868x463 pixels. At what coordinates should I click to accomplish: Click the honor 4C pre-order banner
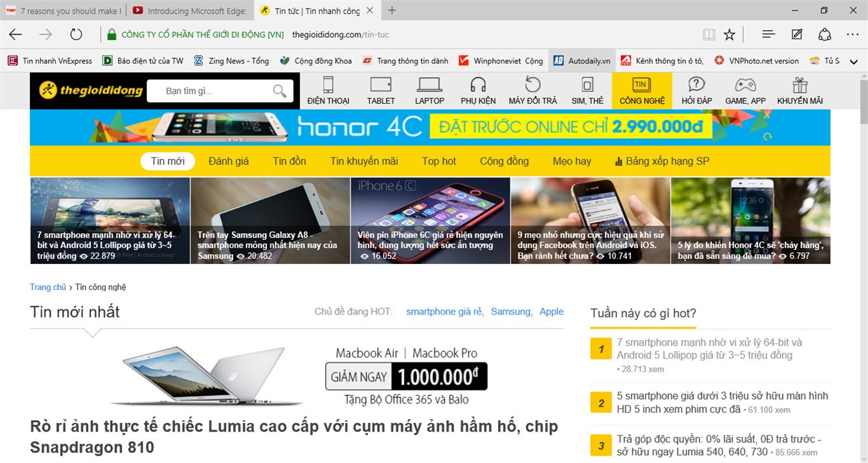coord(430,127)
